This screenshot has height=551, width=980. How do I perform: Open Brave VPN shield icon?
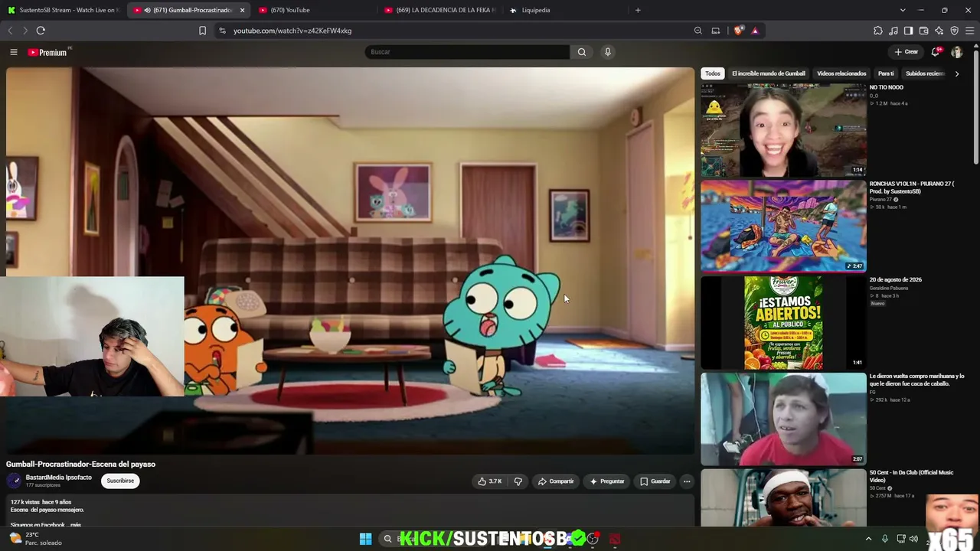954,31
